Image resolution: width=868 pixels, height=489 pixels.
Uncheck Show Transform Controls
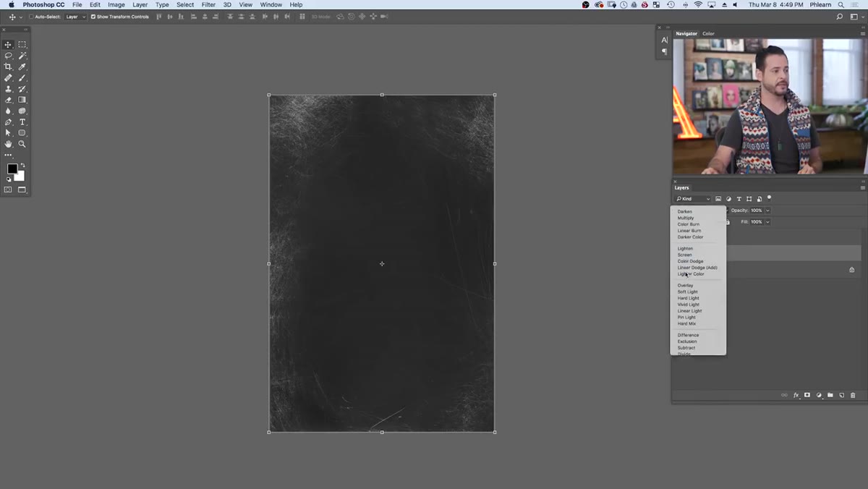[93, 17]
